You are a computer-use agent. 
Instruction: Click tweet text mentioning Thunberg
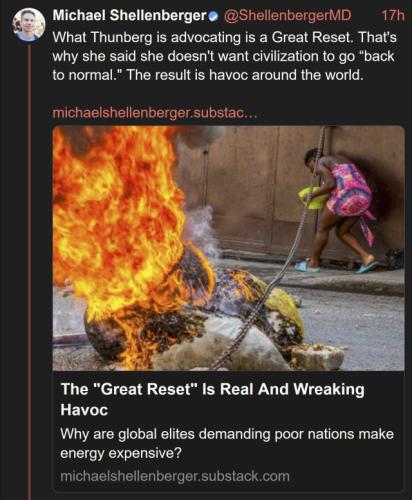pos(225,56)
